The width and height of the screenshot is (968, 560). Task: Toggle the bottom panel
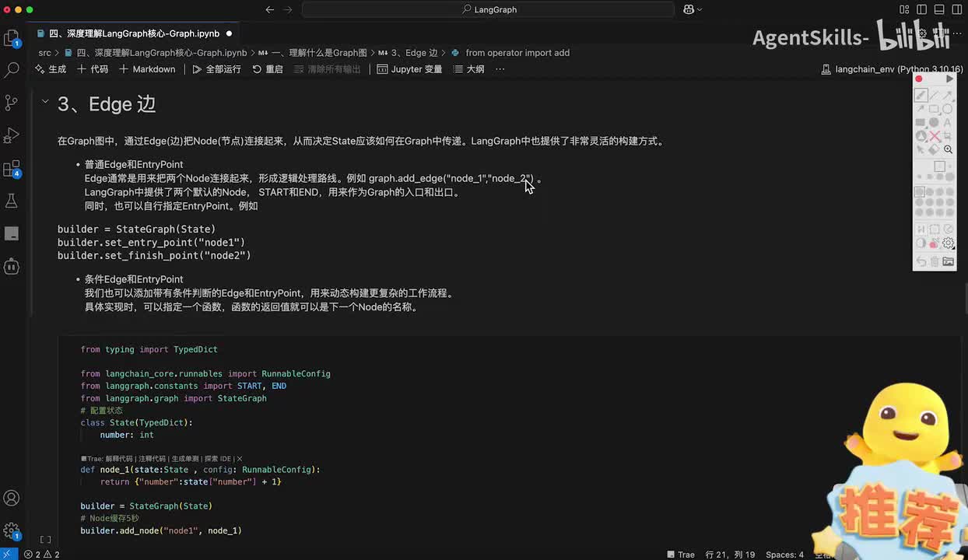(x=938, y=9)
